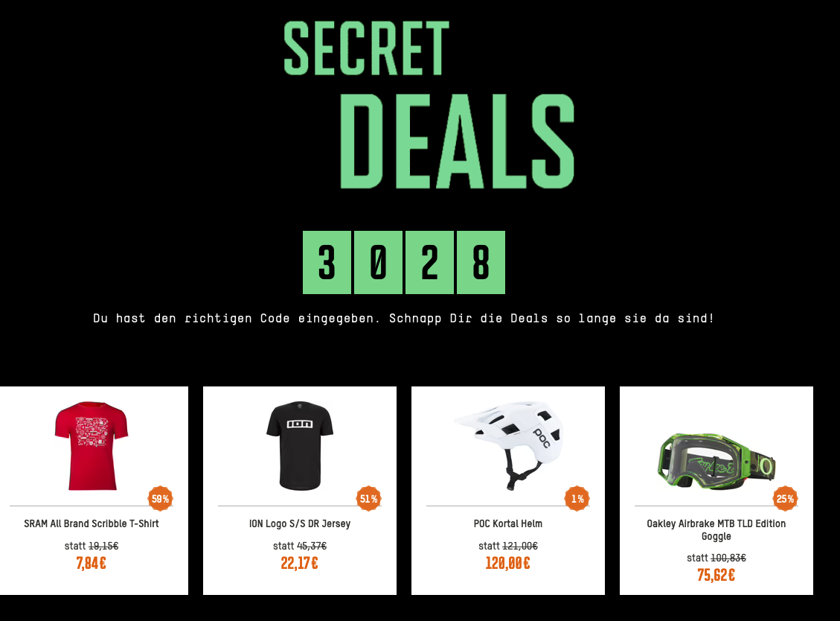The width and height of the screenshot is (840, 621).
Task: Open SRAM All Brand Scribble T-Shirt link
Action: click(92, 523)
